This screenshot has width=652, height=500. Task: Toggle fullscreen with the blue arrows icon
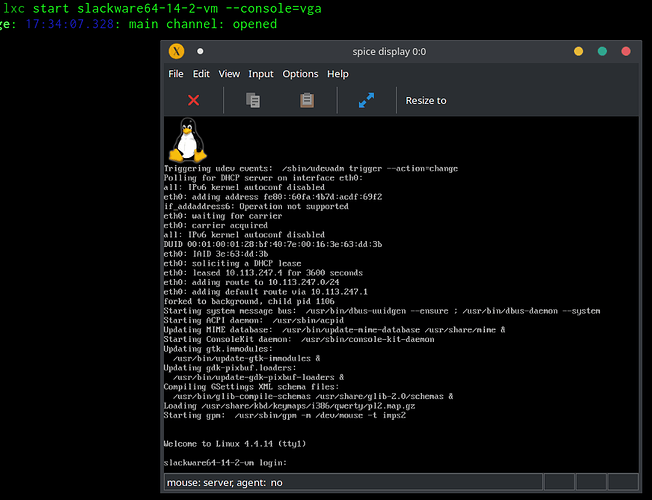366,100
